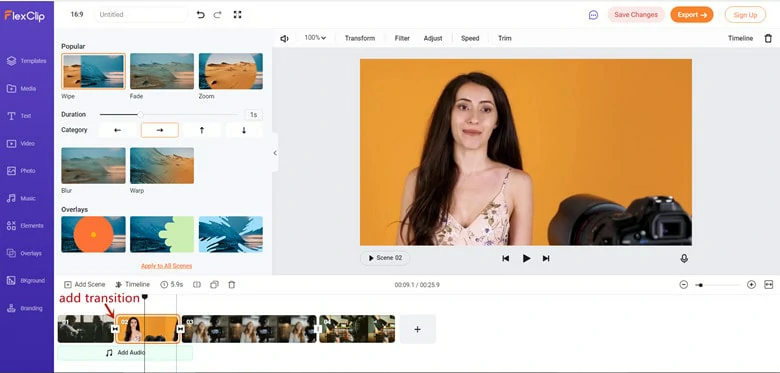
Task: Delete the clip with the top trash icon
Action: point(768,38)
